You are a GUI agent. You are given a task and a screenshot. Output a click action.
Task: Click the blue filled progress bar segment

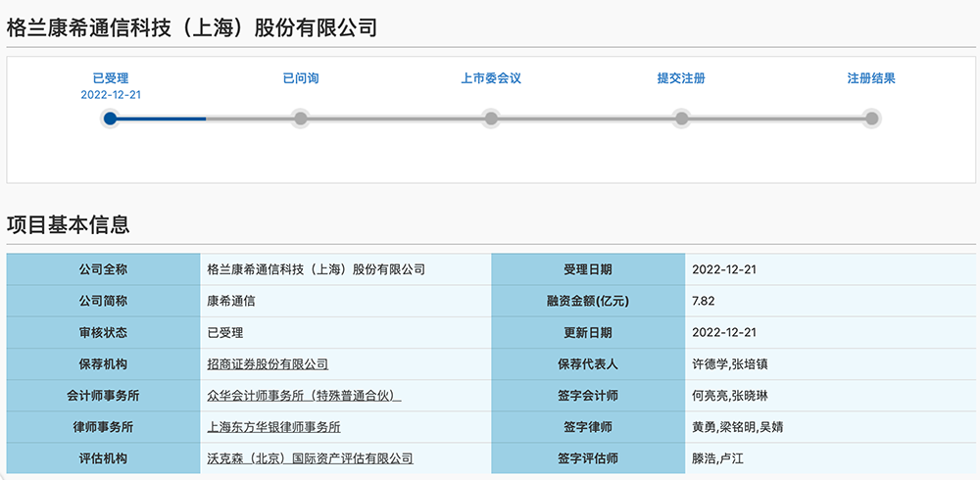point(162,119)
